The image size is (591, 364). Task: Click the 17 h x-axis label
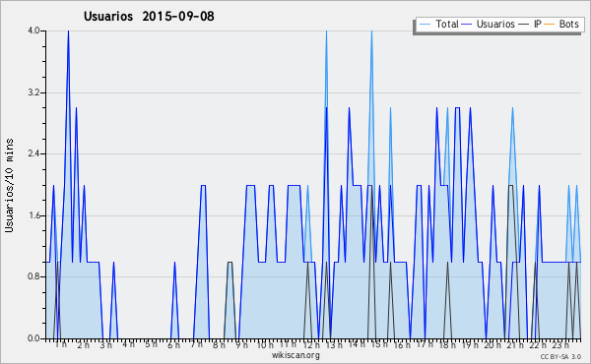coord(425,344)
